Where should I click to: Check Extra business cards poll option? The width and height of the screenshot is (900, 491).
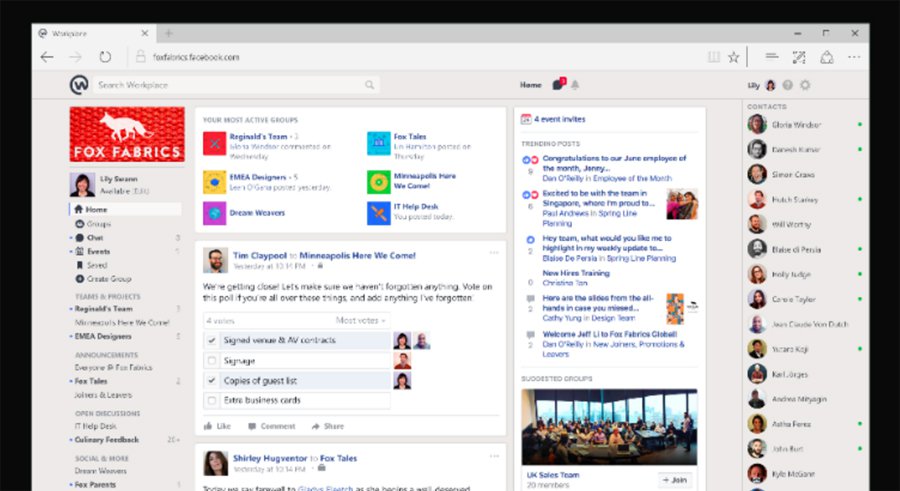click(212, 400)
